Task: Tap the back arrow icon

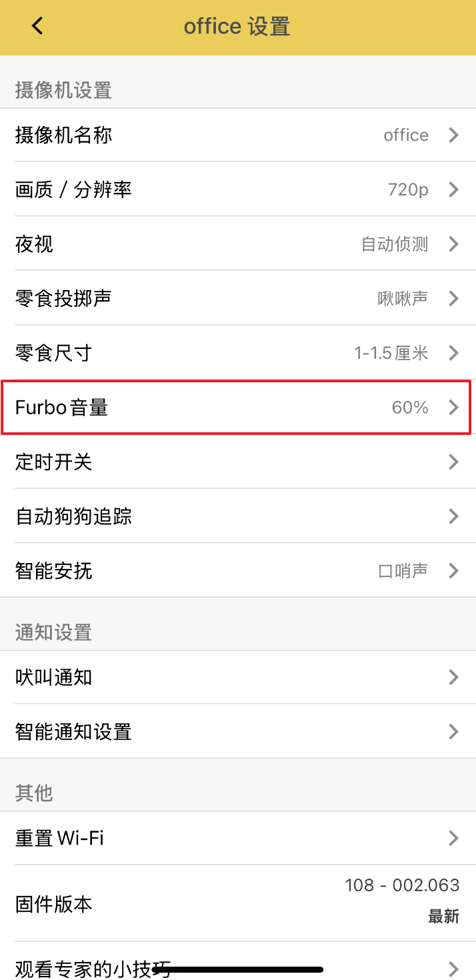Action: click(37, 27)
